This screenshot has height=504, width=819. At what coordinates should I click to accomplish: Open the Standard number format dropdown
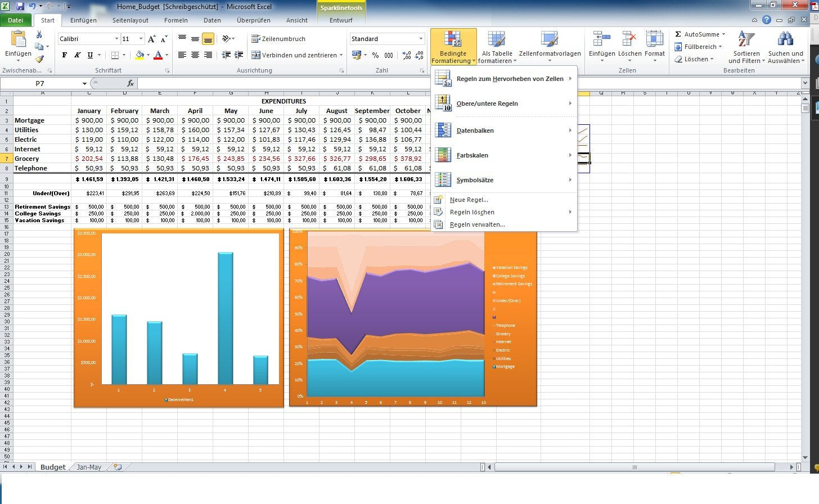421,39
